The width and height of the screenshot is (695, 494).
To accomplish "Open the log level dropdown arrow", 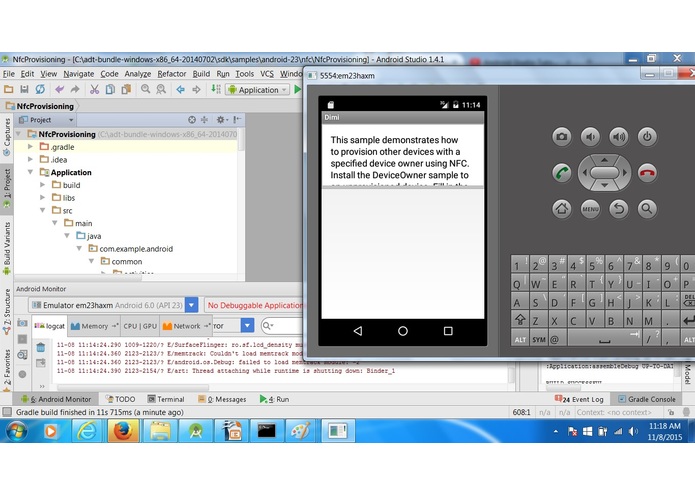I will (x=247, y=326).
